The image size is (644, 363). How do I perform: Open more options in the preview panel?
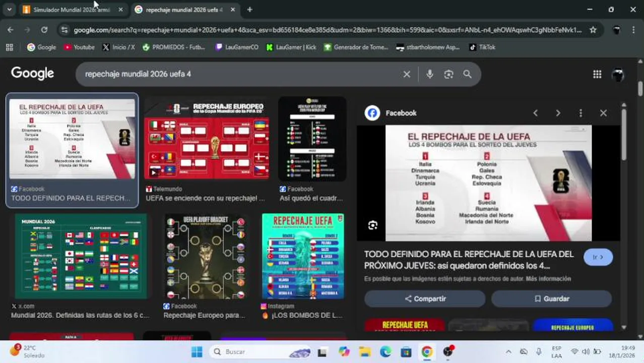point(581,113)
